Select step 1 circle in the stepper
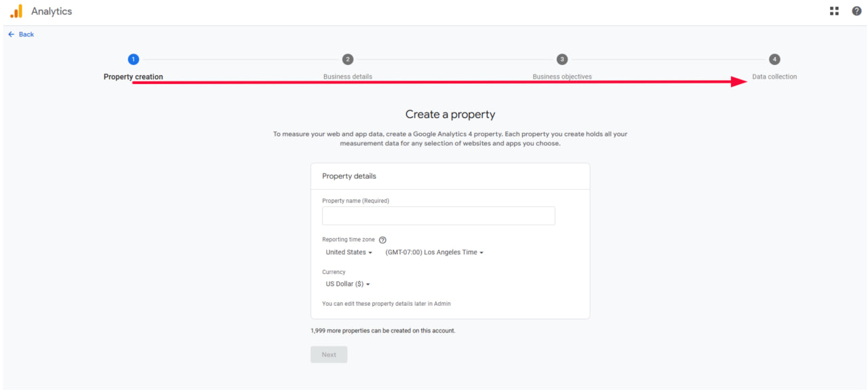This screenshot has width=868, height=392. [x=134, y=60]
